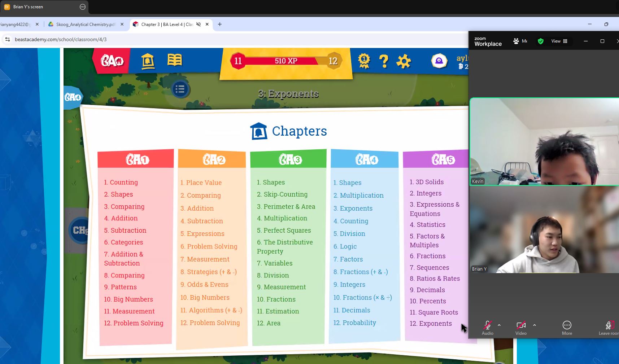Unmute the Chapter 3 tab audio icon
Viewport: 619px width, 364px height.
[199, 24]
